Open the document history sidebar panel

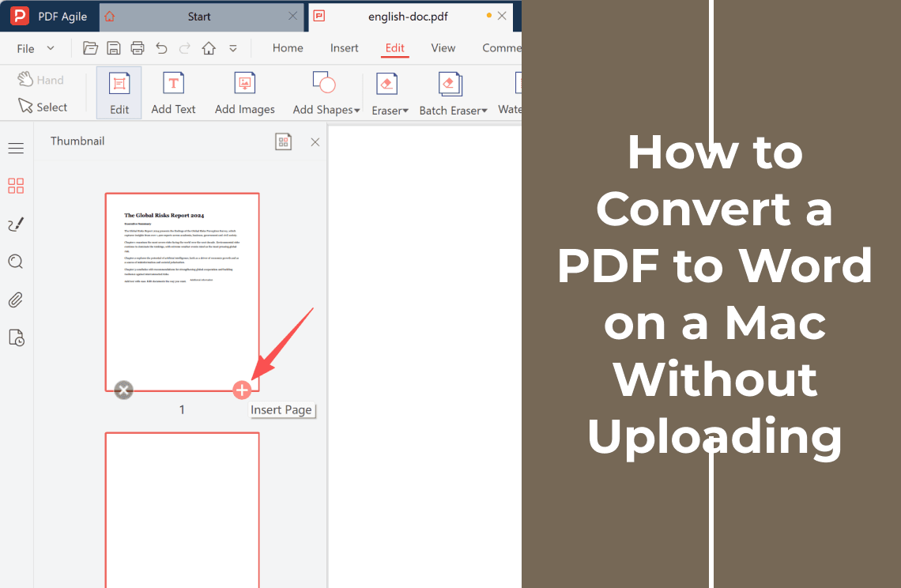coord(17,338)
